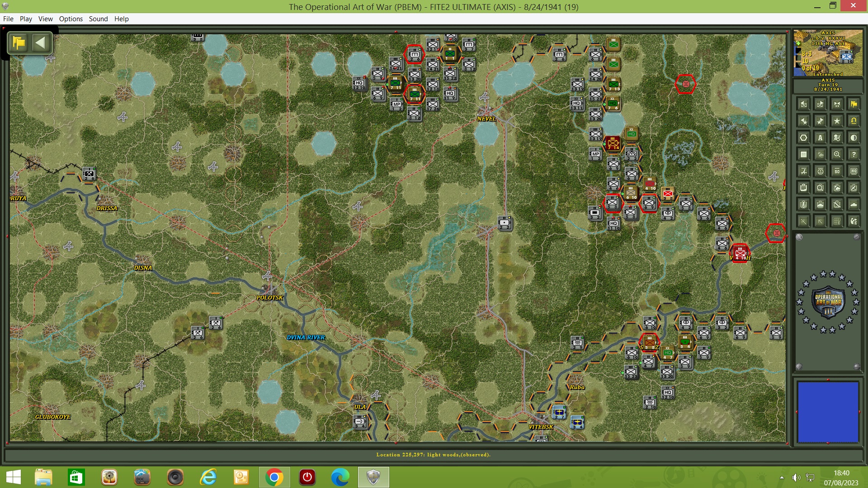Click the crossed-arrows unit icon in control panel
This screenshot has height=488, width=868.
[x=837, y=104]
